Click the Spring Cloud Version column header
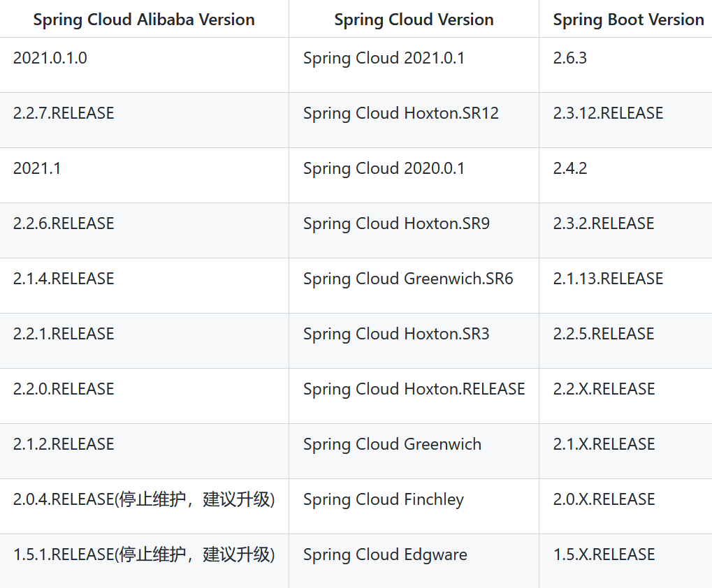Screen dimensions: 712x588 pos(414,20)
